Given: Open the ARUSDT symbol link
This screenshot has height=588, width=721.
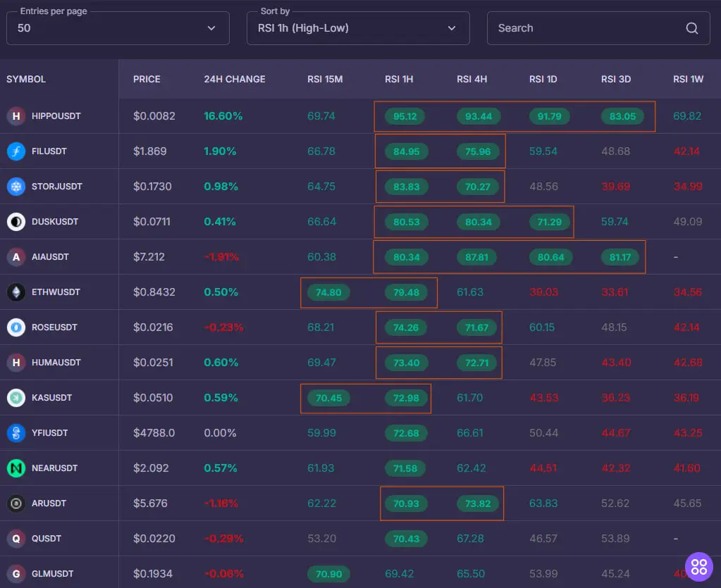Looking at the screenshot, I should click(49, 503).
